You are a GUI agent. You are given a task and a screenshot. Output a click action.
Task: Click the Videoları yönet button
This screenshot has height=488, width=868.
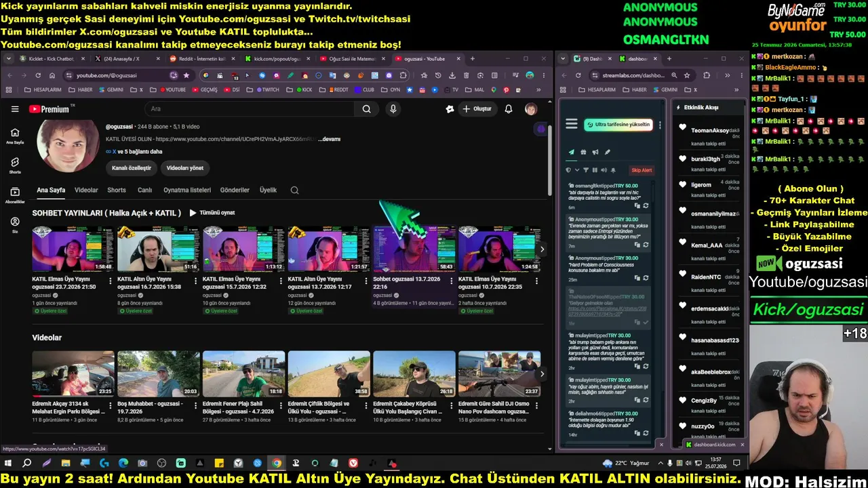pos(185,167)
